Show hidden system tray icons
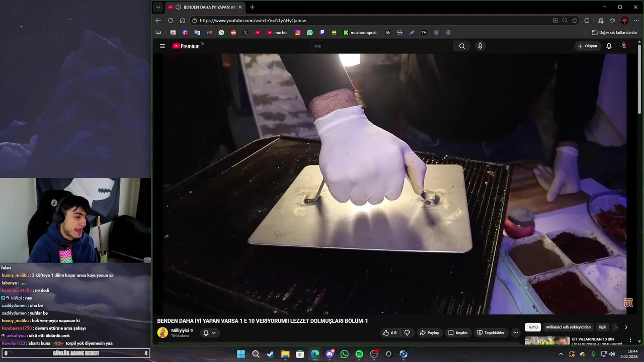Viewport: 644px width, 362px height. click(561, 354)
